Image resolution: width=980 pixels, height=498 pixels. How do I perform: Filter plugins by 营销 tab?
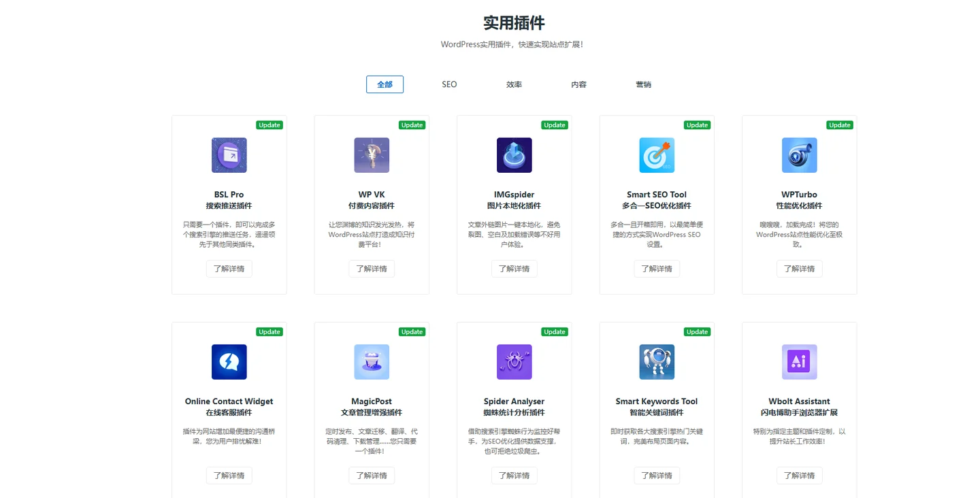[x=644, y=84]
